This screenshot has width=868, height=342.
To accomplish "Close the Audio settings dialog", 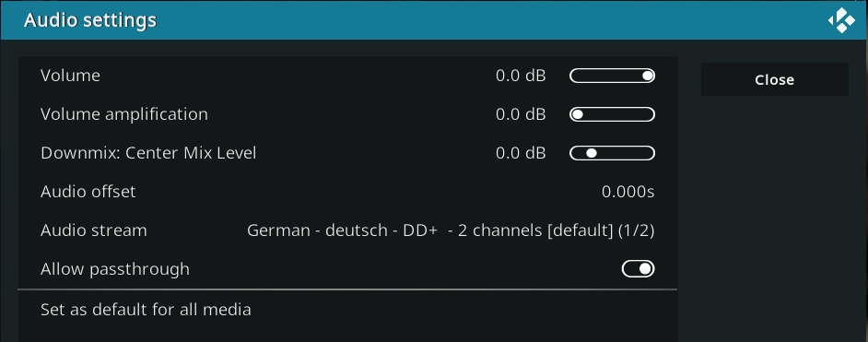I will pos(774,79).
